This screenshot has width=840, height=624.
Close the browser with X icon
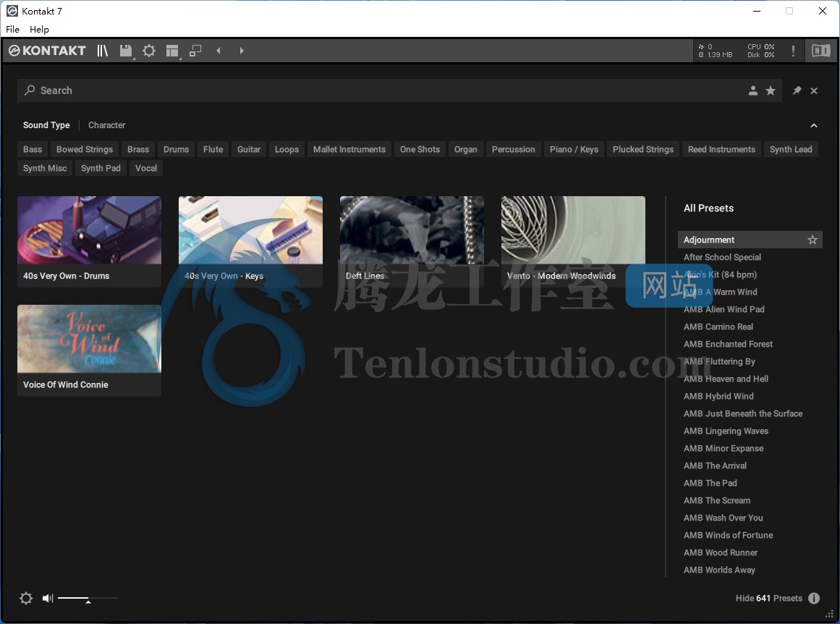[x=814, y=91]
